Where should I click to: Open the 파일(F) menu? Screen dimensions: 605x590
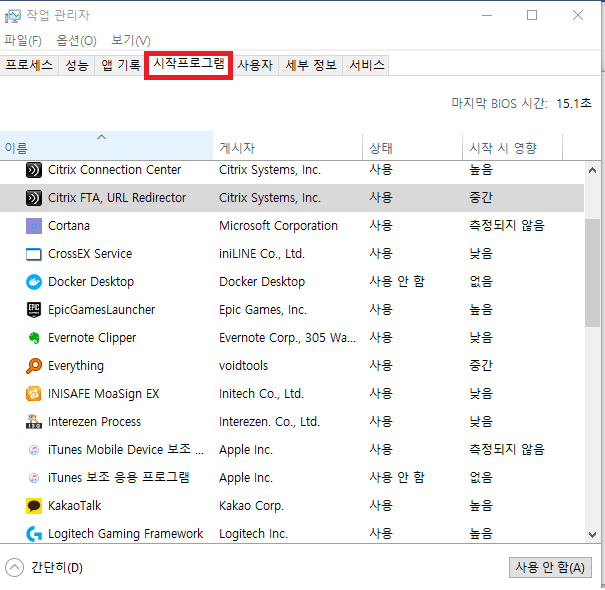tap(23, 40)
